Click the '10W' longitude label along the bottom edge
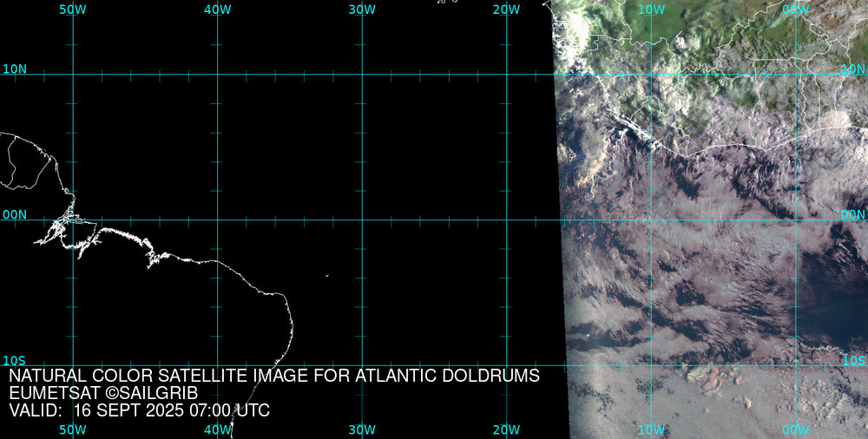 coord(652,429)
